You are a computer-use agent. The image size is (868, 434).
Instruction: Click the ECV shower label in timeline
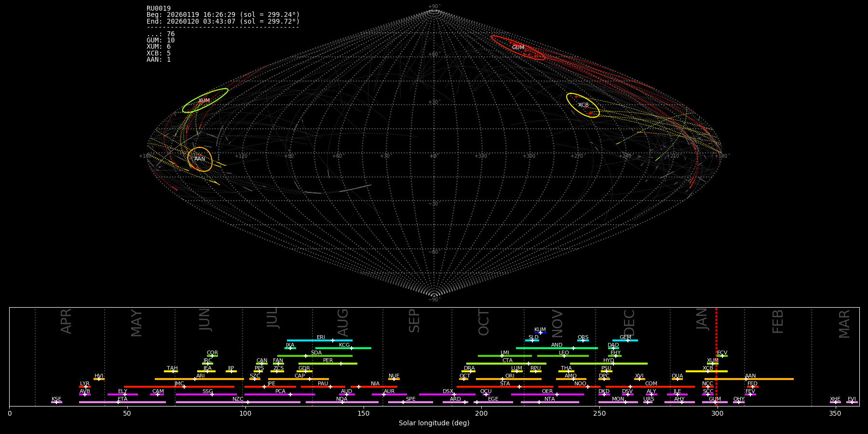click(722, 353)
